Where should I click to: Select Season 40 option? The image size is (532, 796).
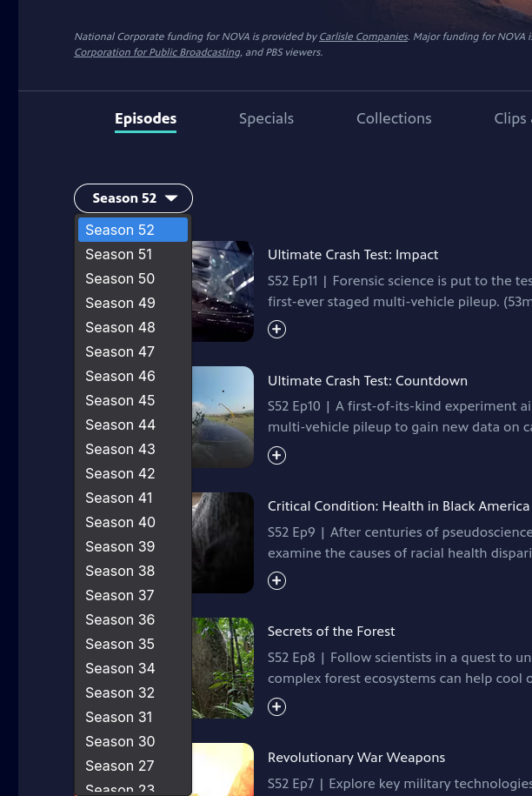coord(133,522)
